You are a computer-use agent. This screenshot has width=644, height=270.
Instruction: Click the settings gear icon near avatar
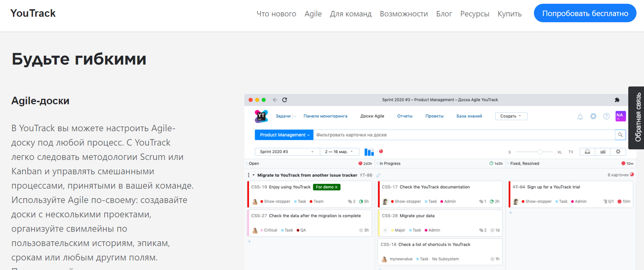[593, 116]
